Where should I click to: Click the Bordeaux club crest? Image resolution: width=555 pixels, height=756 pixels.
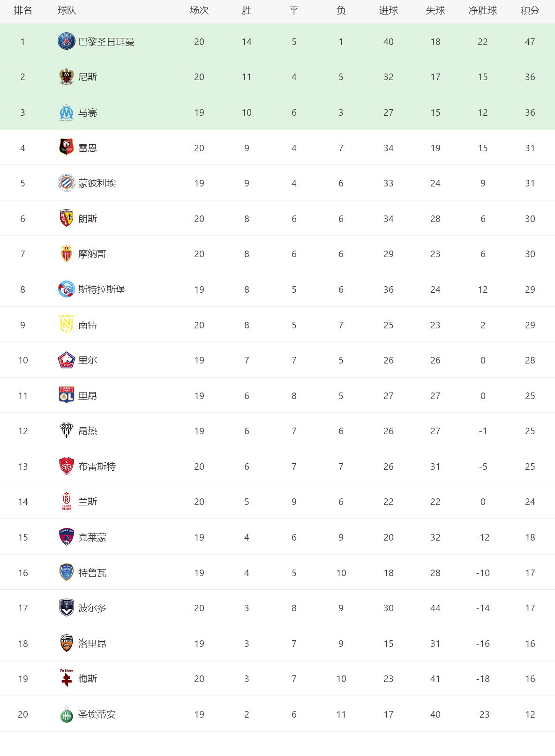[x=67, y=608]
